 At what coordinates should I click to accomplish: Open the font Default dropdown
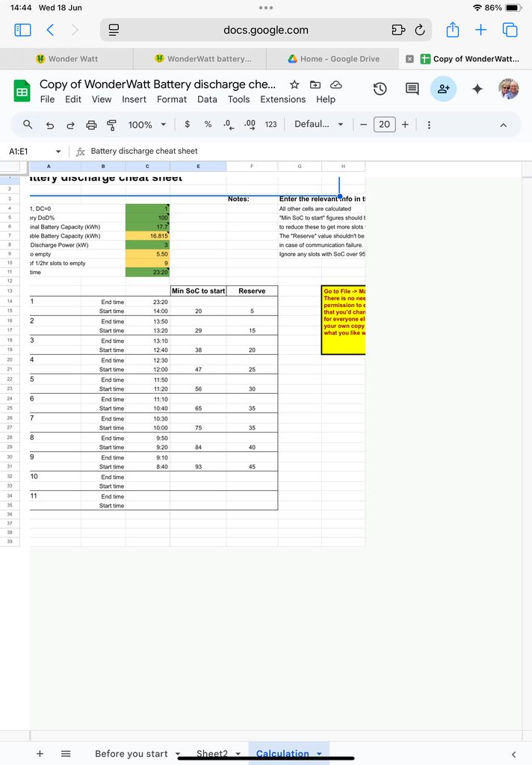point(318,125)
